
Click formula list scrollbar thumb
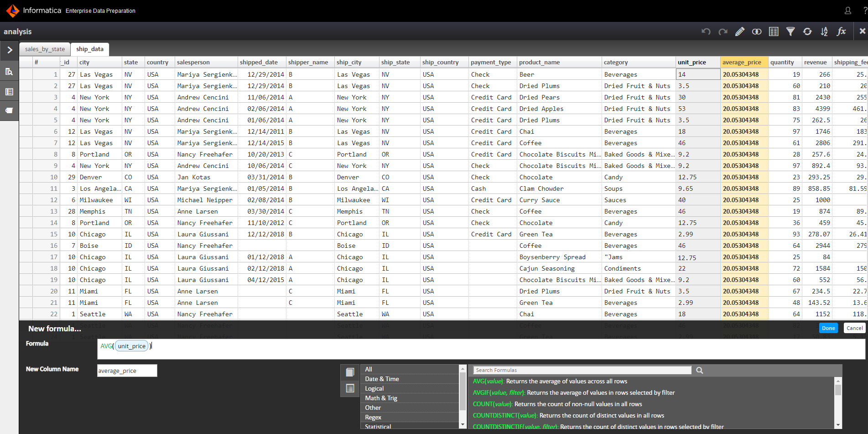click(x=837, y=389)
